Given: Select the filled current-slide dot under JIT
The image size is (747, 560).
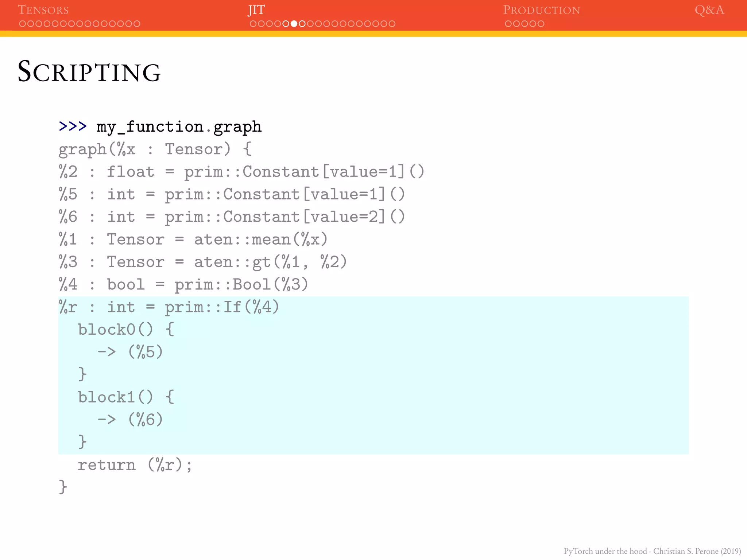Looking at the screenshot, I should tap(294, 24).
